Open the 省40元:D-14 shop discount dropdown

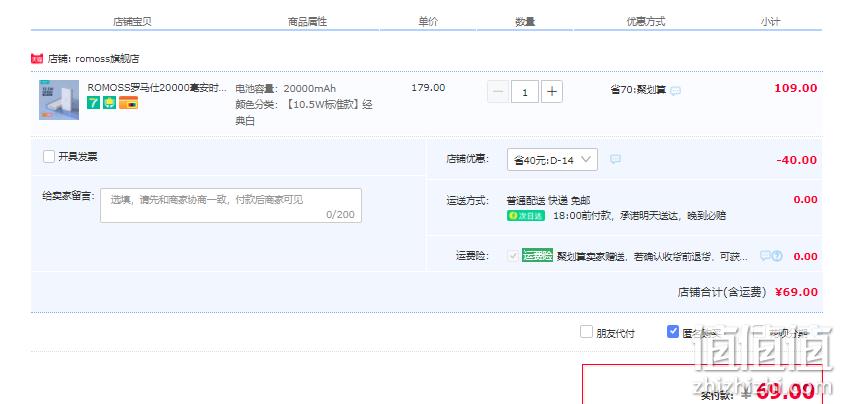(552, 160)
